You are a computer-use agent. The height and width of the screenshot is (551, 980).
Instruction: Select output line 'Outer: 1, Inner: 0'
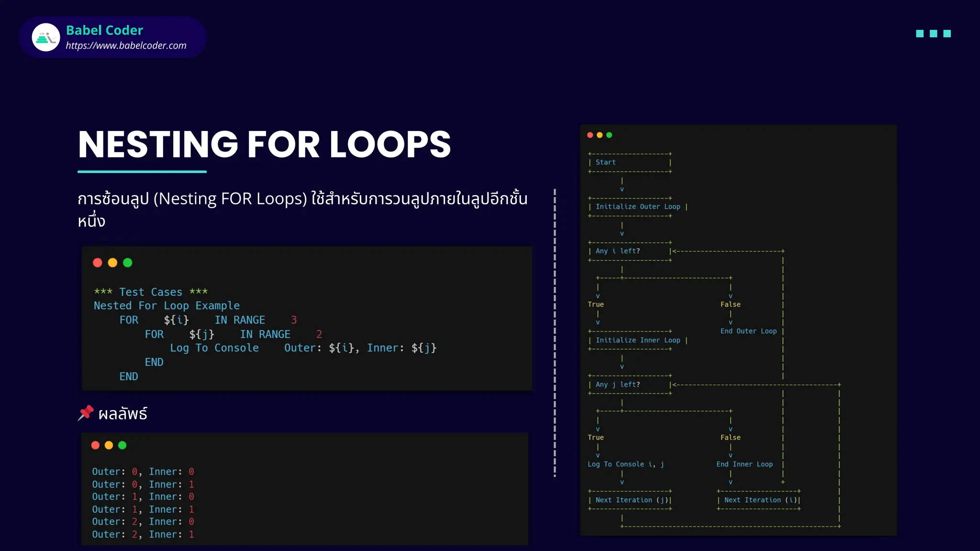coord(143,497)
